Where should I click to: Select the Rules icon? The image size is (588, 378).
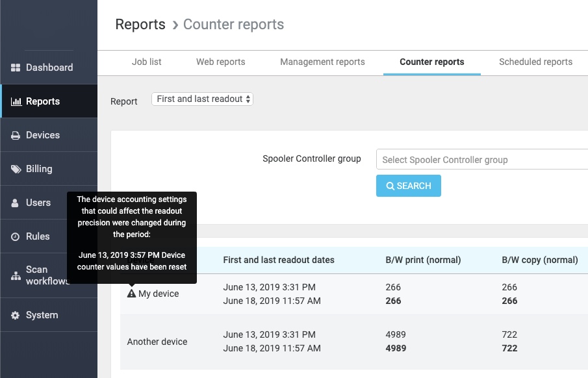click(16, 236)
